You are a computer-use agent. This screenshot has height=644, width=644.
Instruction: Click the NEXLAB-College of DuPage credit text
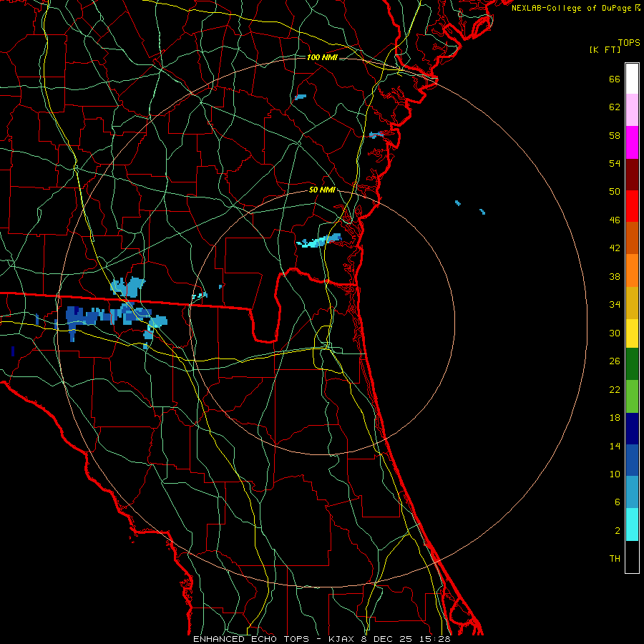click(575, 8)
